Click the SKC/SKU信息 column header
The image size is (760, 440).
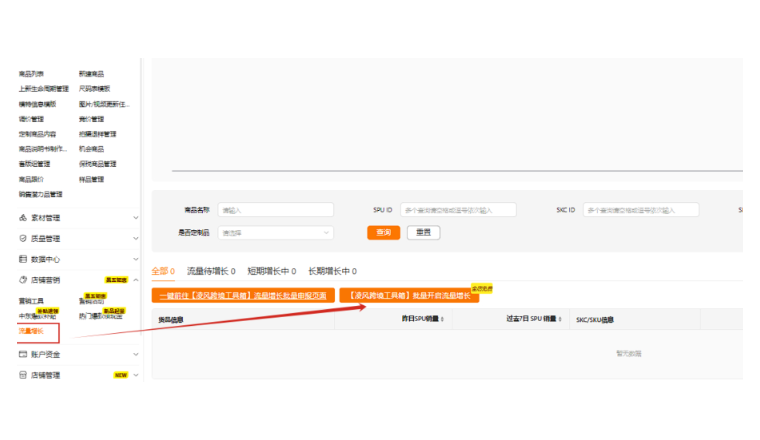tap(595, 320)
